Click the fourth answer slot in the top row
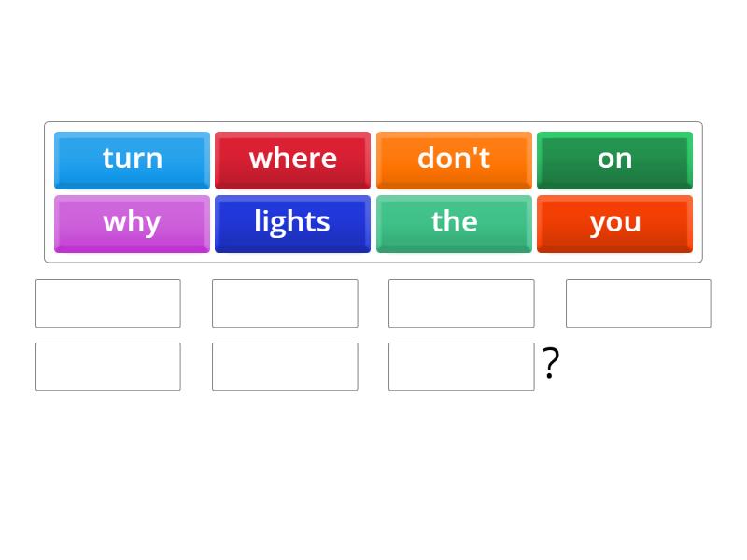The width and height of the screenshot is (747, 560). tap(638, 302)
